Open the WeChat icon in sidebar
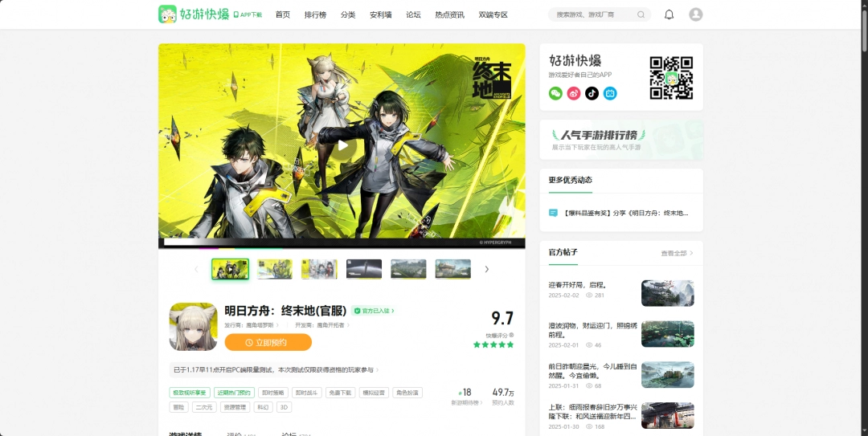This screenshot has height=436, width=868. tap(556, 93)
